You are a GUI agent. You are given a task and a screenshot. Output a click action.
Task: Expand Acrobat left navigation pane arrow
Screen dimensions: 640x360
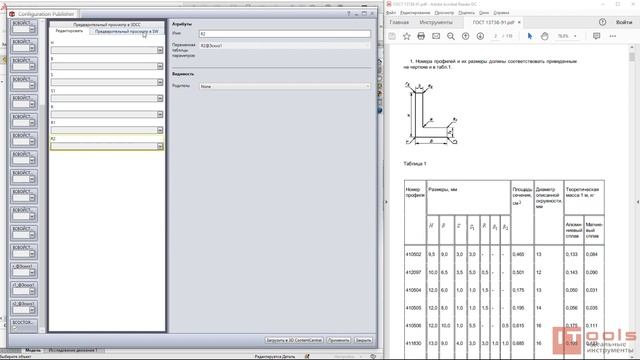tap(387, 202)
